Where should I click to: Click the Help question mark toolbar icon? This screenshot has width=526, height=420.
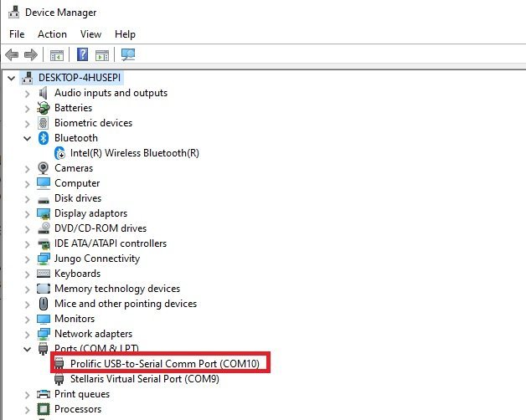(83, 54)
